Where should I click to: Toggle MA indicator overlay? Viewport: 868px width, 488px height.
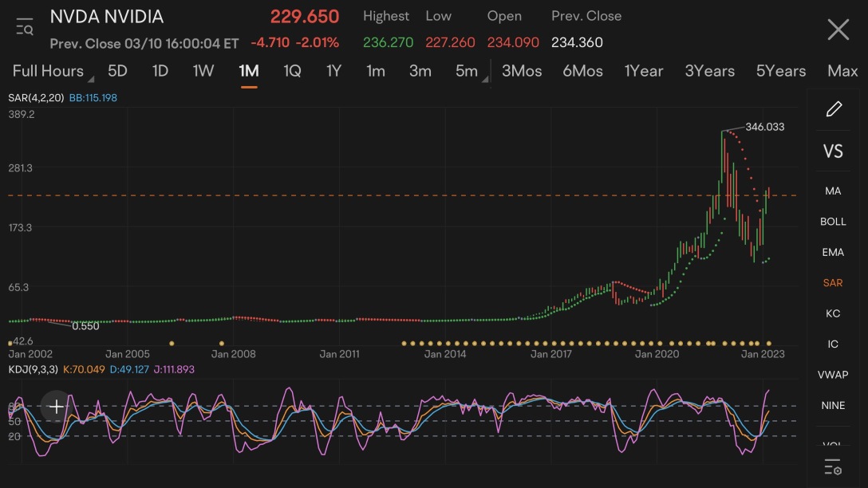pyautogui.click(x=833, y=191)
